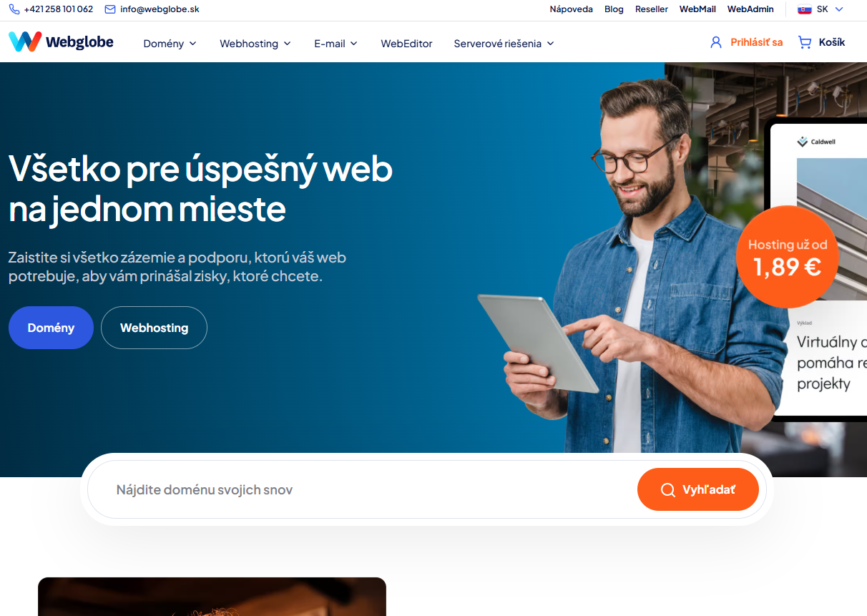Expand the Webhosting navigation dropdown
Image resolution: width=867 pixels, height=616 pixels.
pyautogui.click(x=255, y=44)
